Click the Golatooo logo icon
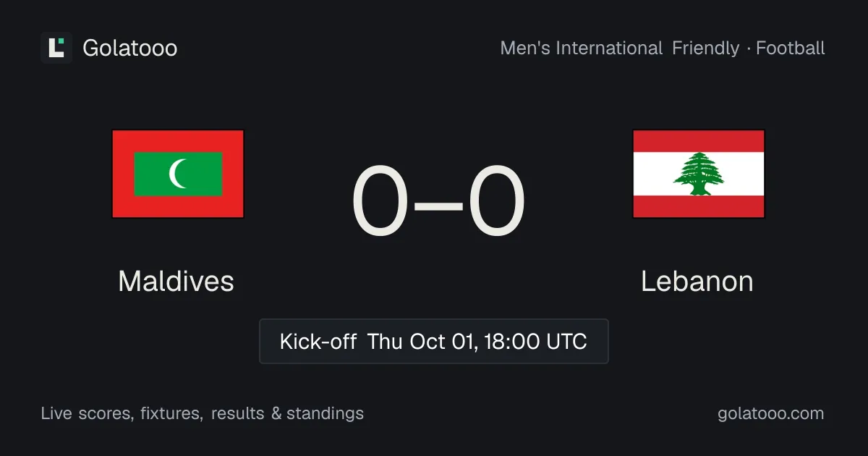The width and height of the screenshot is (868, 456). pos(56,48)
